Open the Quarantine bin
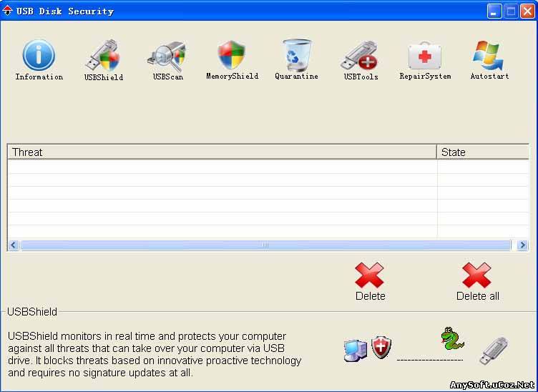 click(296, 59)
